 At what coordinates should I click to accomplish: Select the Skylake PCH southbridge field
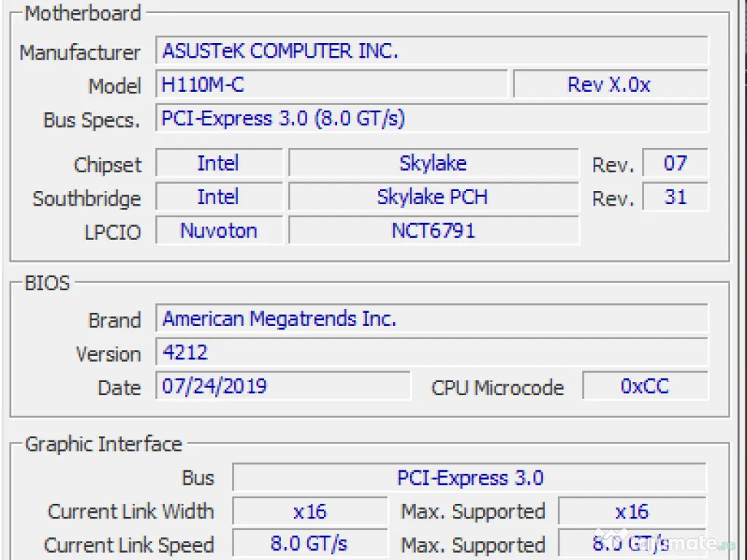(x=433, y=197)
